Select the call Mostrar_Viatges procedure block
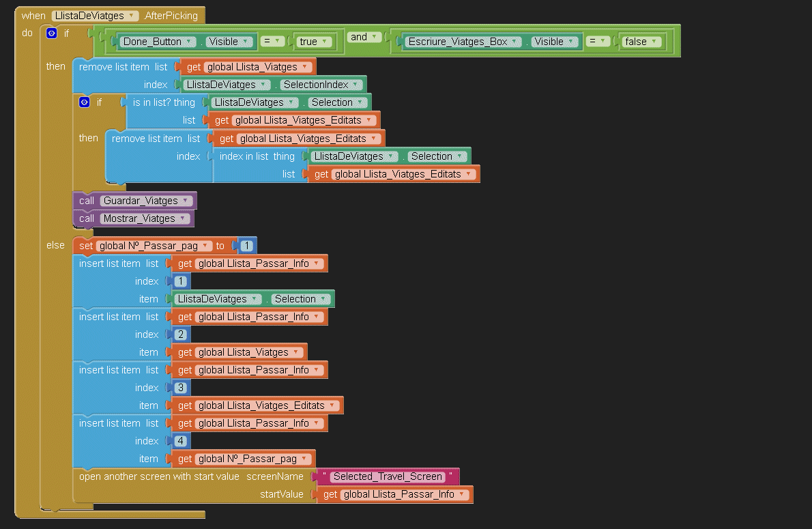The image size is (812, 529). [87, 218]
